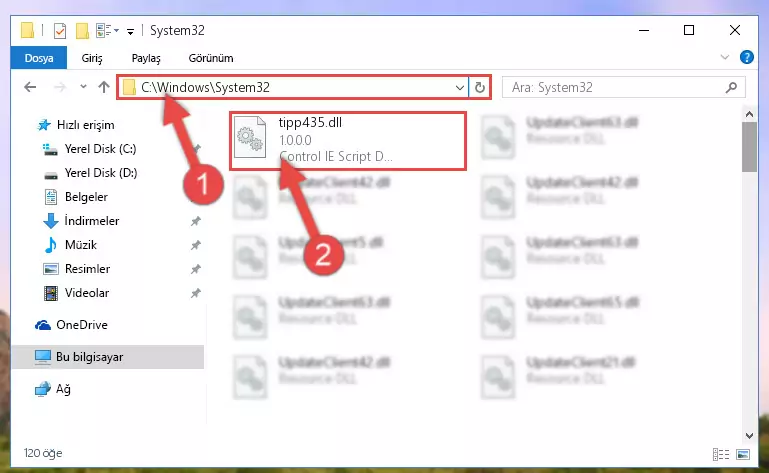Select the tipp435.dll file

[348, 141]
